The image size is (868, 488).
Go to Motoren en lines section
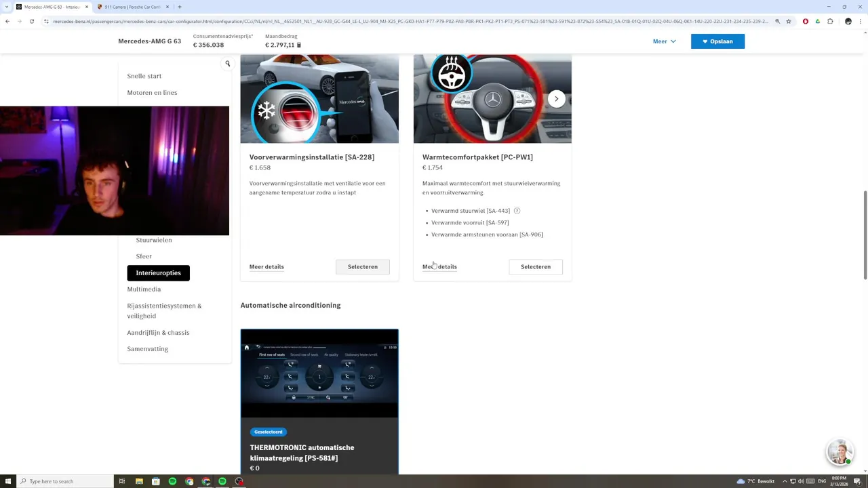click(x=152, y=92)
